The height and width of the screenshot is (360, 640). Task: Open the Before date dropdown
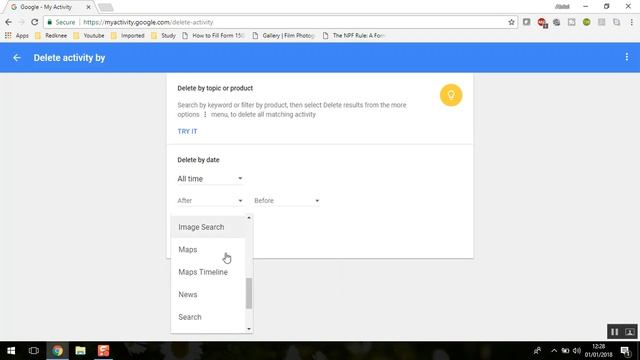pyautogui.click(x=287, y=200)
